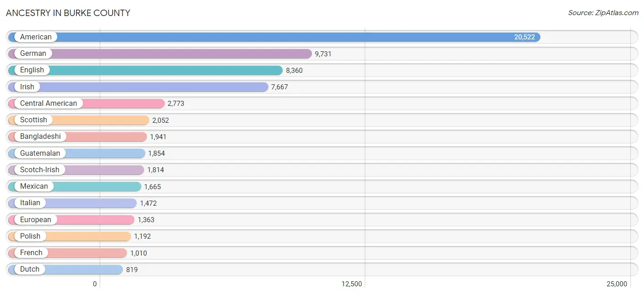Click the 12,500 axis label

[x=352, y=284]
